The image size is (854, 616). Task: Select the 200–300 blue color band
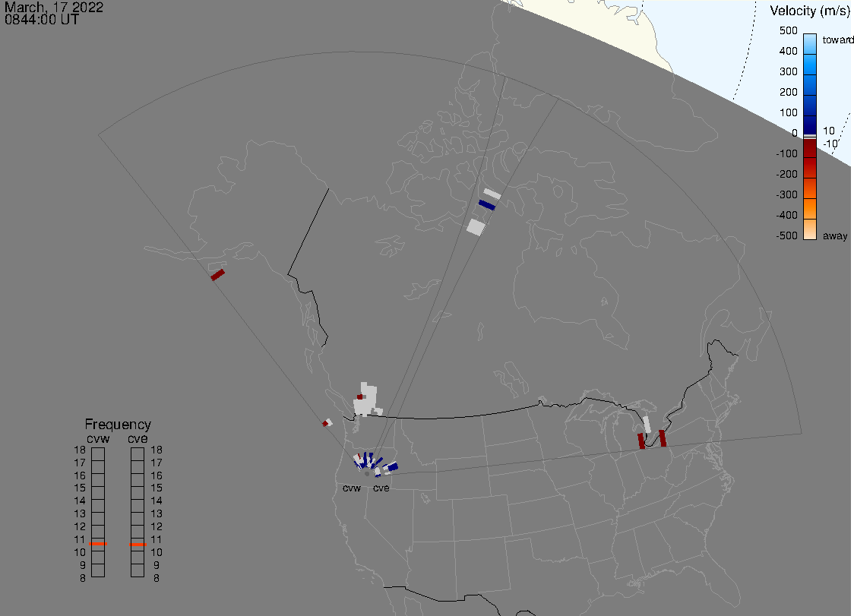(x=810, y=85)
